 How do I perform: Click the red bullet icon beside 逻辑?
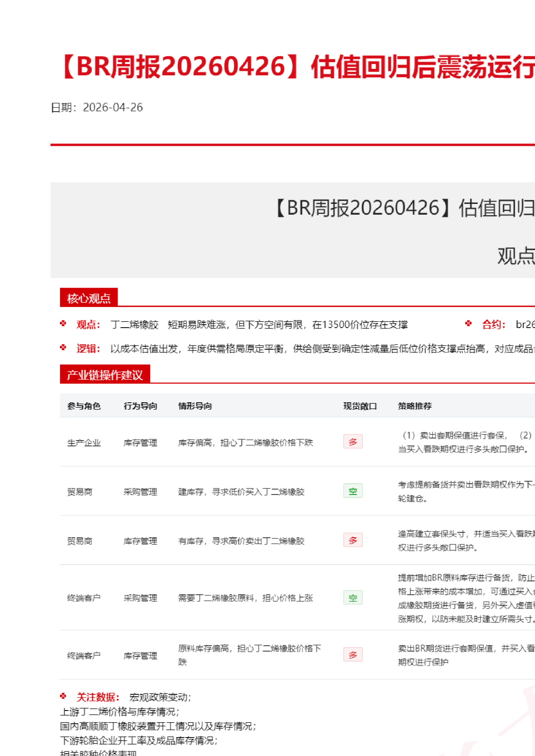63,348
